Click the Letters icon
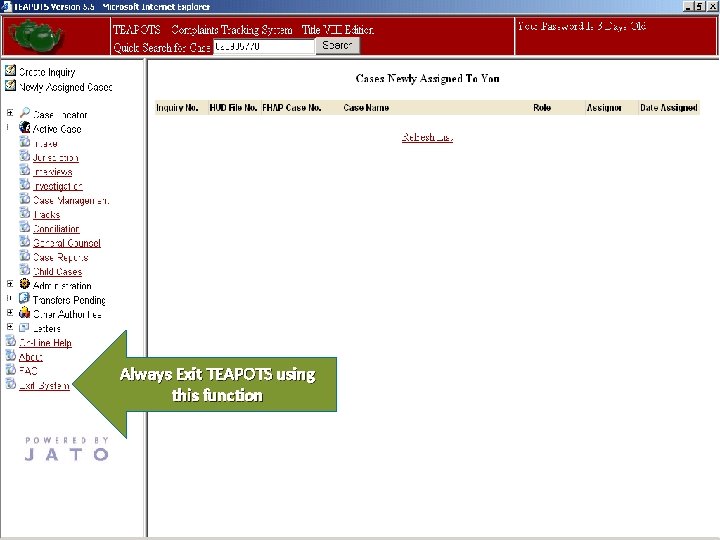 point(24,327)
